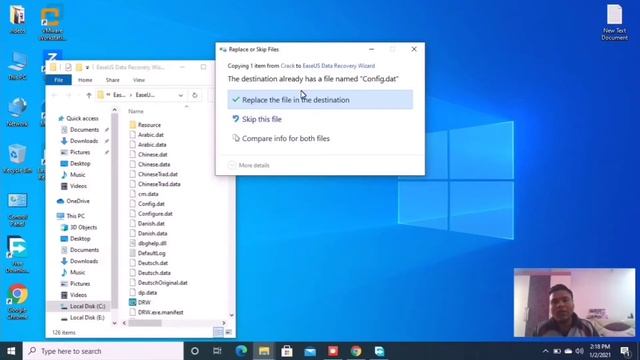640x360 pixels.
Task: Select the DefaultLog file
Action: [151, 253]
